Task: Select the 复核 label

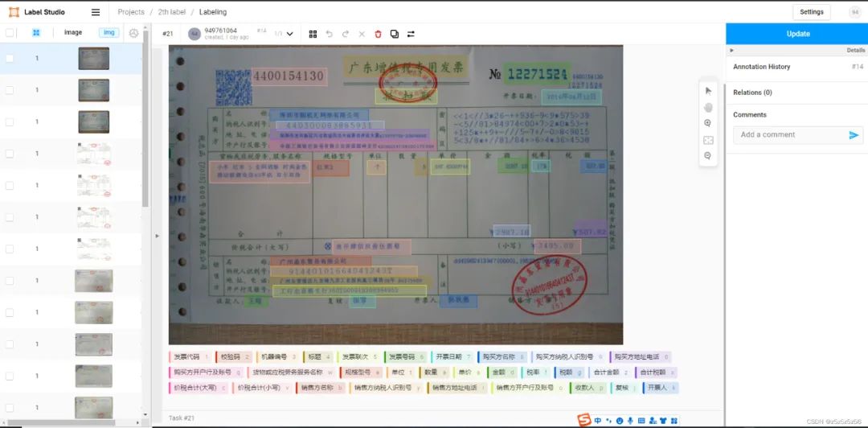Action: [x=625, y=388]
